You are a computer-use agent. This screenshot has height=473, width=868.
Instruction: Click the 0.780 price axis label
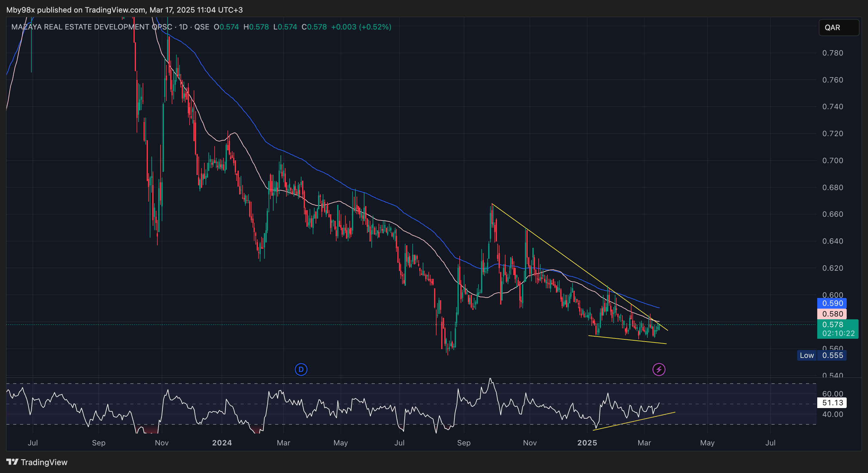point(833,53)
